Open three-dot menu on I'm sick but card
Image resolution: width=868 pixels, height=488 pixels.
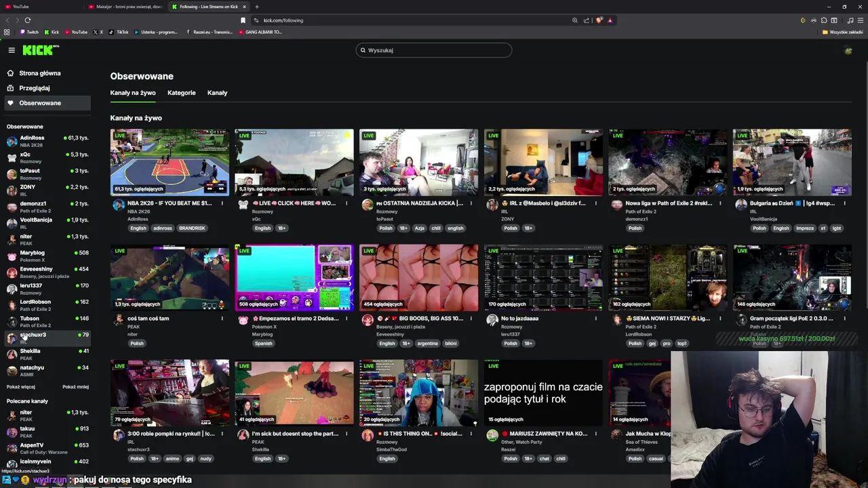(347, 434)
